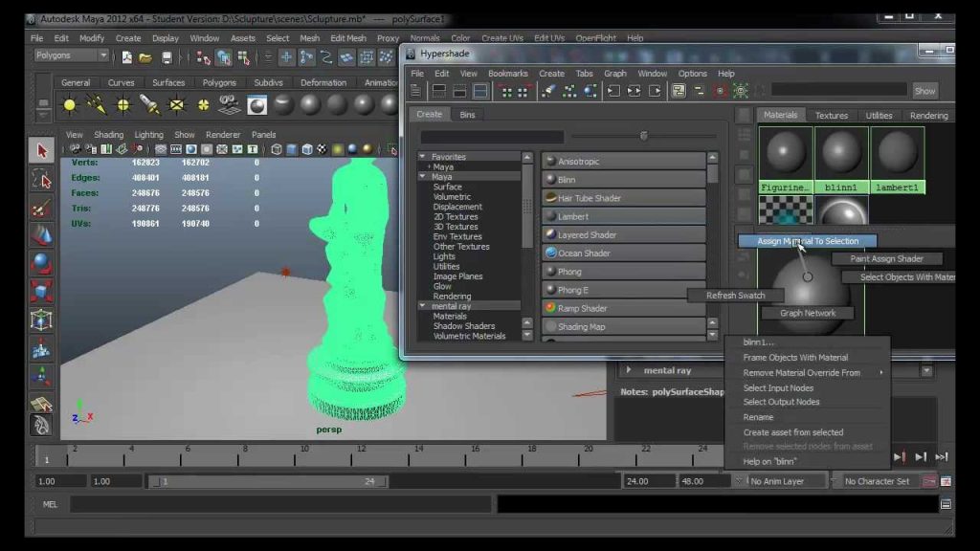Select the arrow Select tool
Image resolution: width=980 pixels, height=551 pixels.
pyautogui.click(x=42, y=150)
